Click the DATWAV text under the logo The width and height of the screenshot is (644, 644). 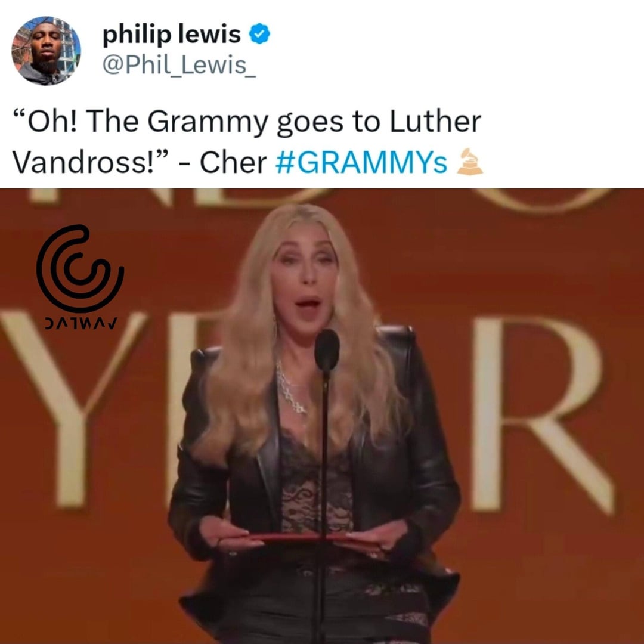80,323
